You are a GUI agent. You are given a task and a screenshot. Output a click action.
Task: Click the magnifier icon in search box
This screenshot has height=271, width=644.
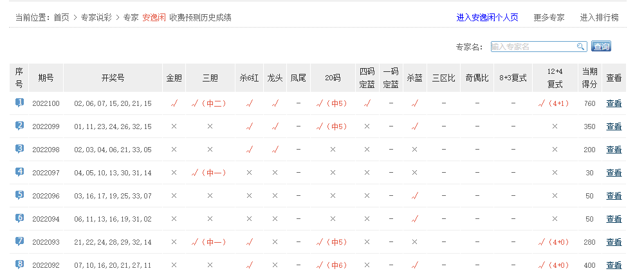click(580, 46)
